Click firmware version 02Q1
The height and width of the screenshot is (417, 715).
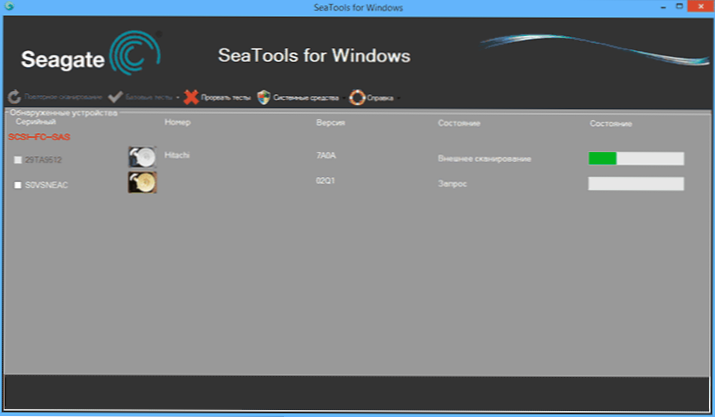[325, 181]
